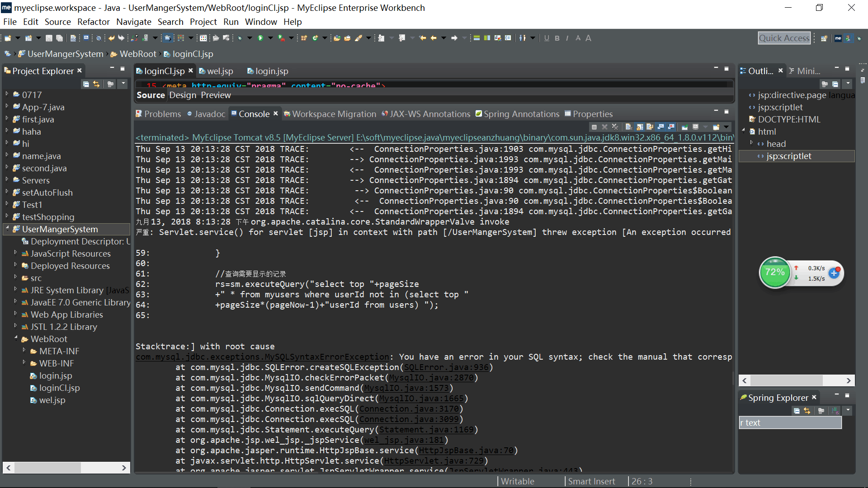Collapse the WebRoot folder node

coord(16,338)
